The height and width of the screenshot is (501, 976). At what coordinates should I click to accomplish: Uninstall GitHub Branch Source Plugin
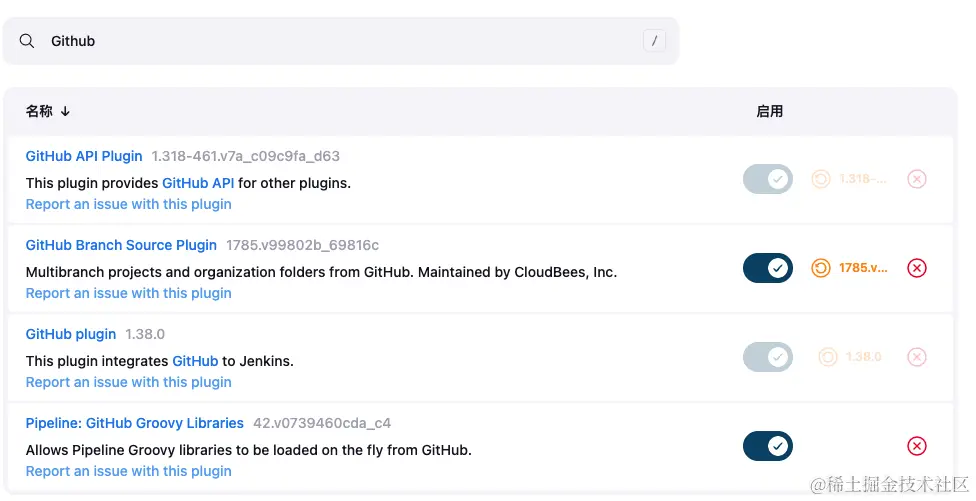tap(916, 268)
